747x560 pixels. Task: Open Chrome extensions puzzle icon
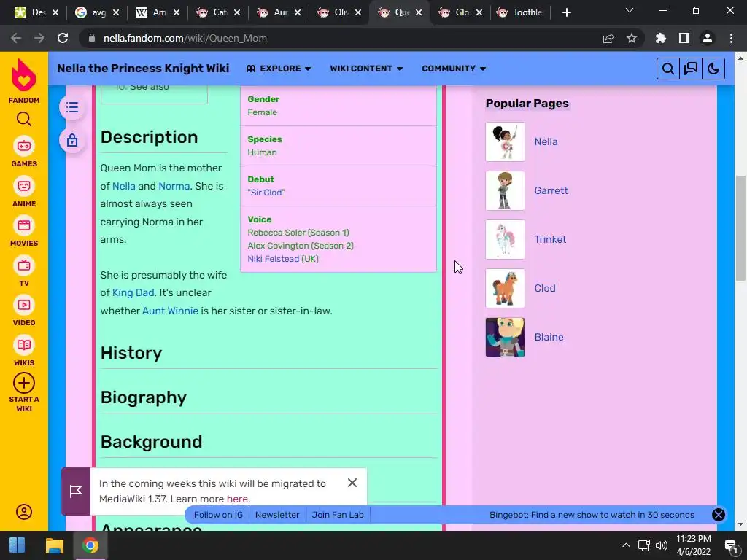coord(661,38)
